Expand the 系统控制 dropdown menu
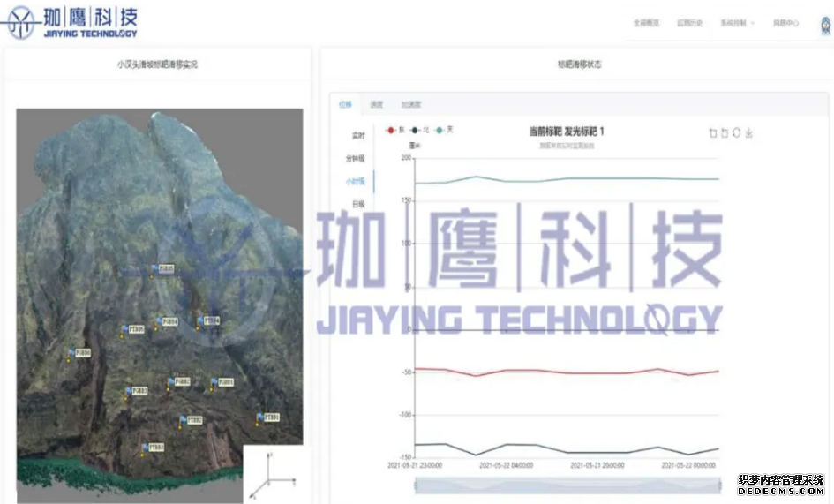 (737, 23)
